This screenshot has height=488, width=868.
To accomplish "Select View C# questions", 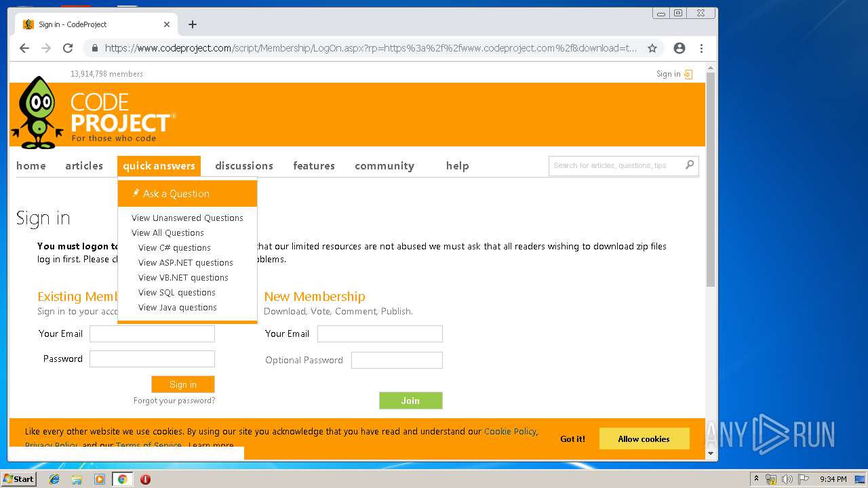I will click(x=174, y=248).
